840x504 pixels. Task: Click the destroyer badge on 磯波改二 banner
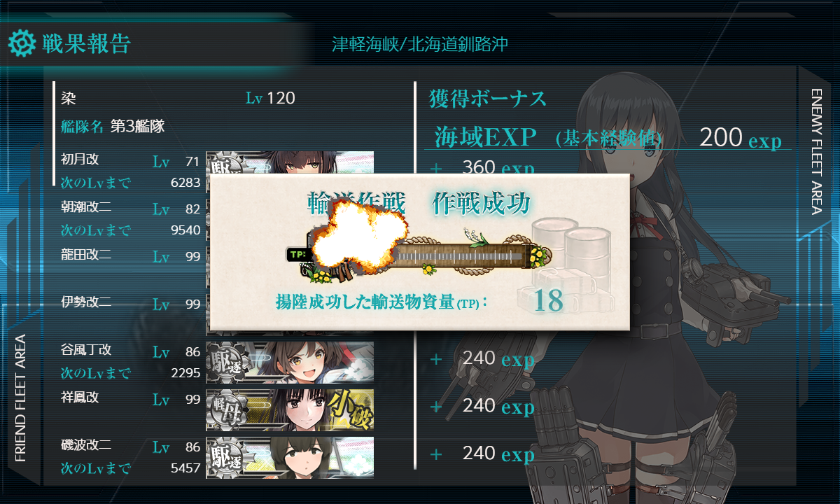[x=225, y=458]
